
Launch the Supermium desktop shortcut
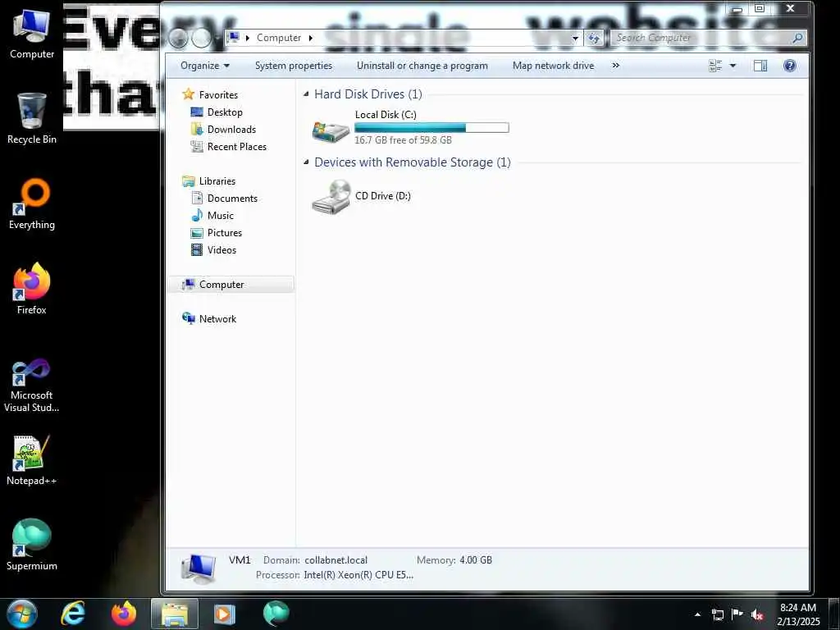(32, 545)
